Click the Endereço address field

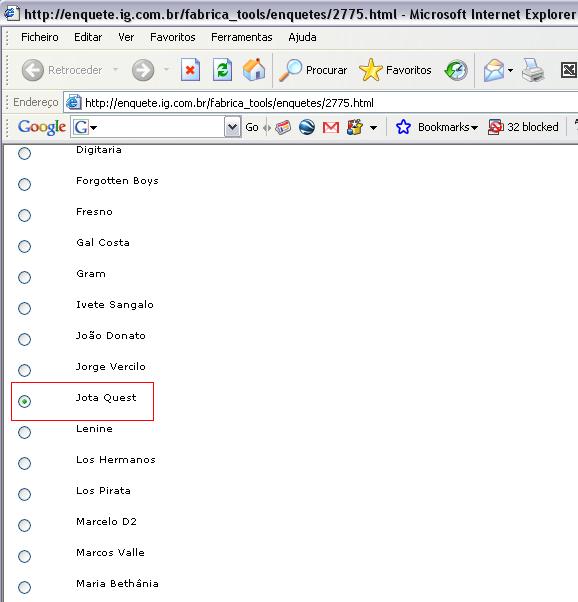click(x=321, y=103)
